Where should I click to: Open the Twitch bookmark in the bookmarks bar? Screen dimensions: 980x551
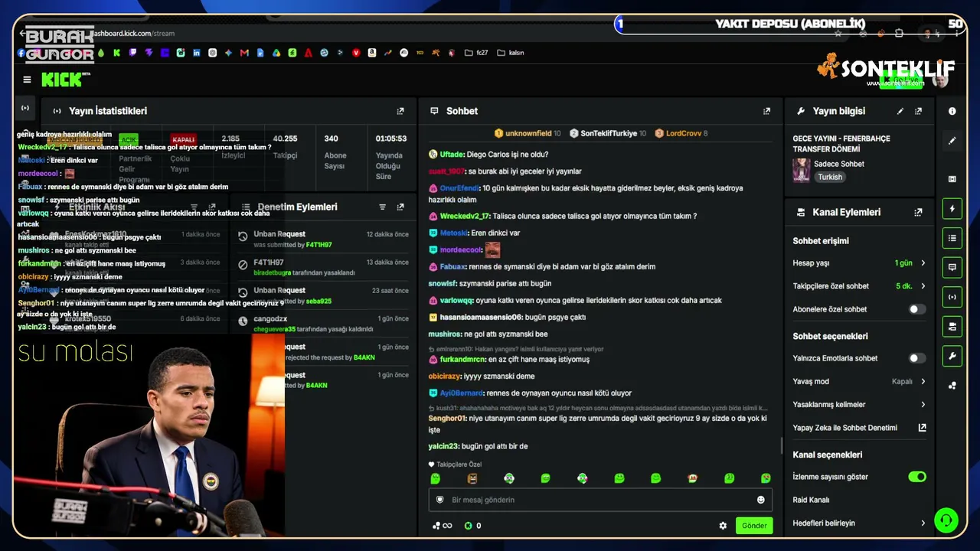coord(132,53)
